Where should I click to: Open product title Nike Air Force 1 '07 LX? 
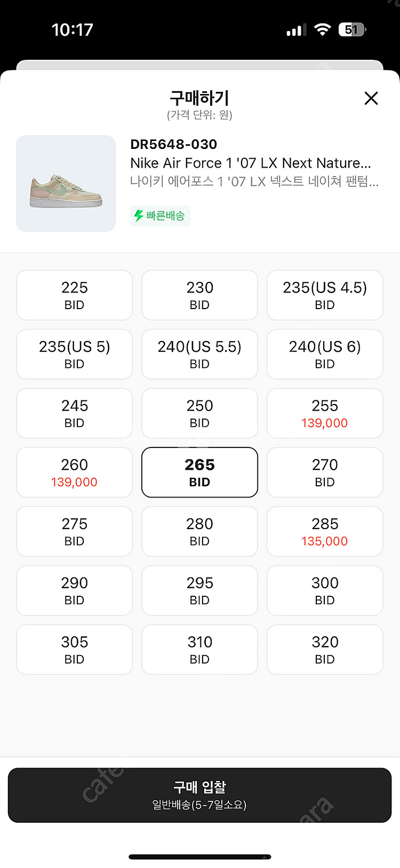coord(251,163)
